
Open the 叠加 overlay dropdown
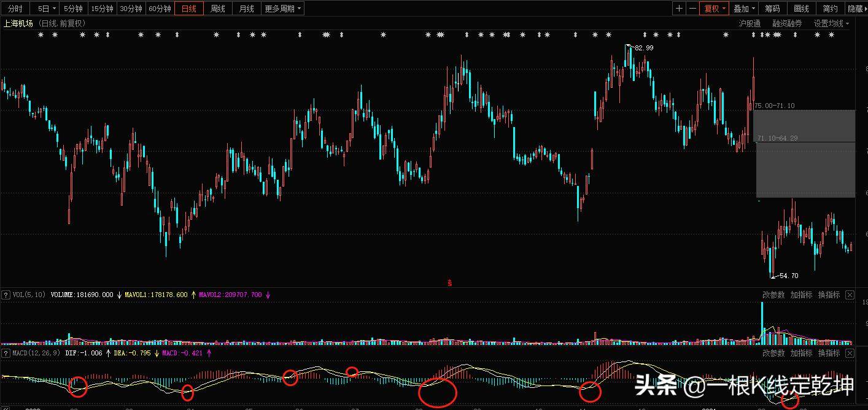[745, 9]
